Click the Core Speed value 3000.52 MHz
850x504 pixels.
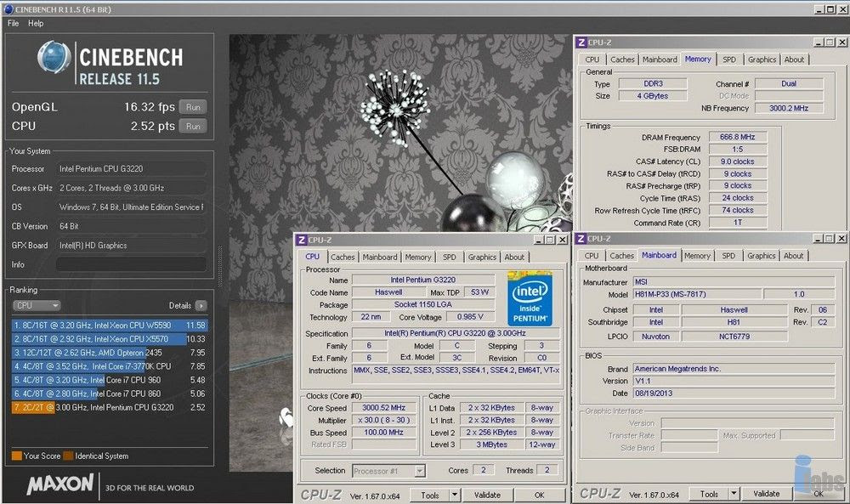384,408
